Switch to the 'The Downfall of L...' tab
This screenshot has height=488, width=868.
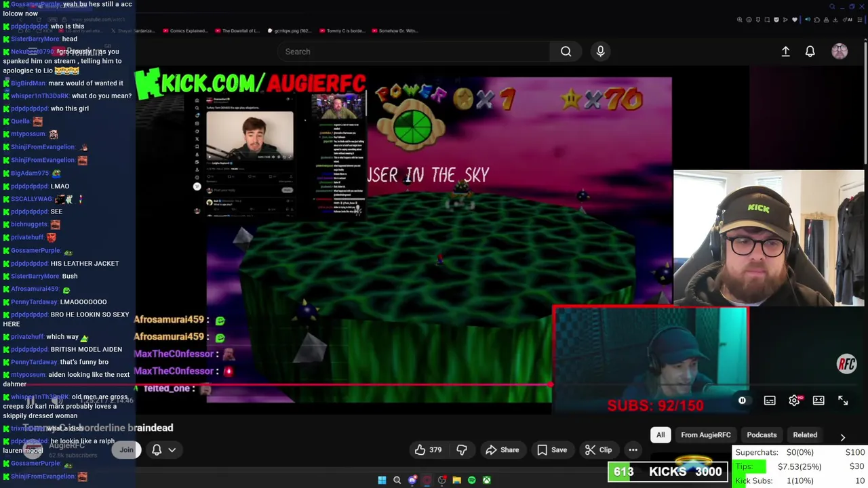coord(237,30)
